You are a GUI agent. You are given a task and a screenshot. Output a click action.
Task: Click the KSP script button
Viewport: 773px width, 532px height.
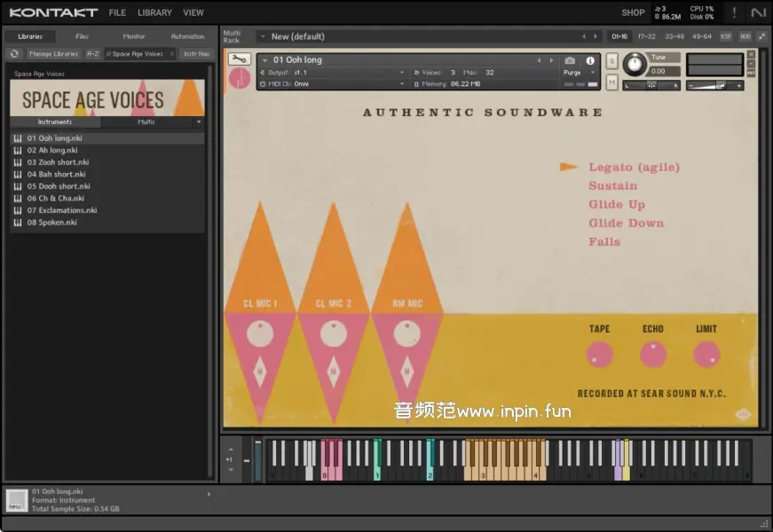coord(726,36)
